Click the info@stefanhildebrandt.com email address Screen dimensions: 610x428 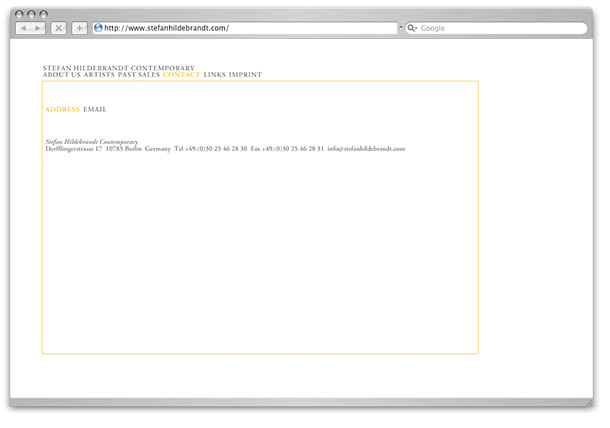click(x=366, y=149)
